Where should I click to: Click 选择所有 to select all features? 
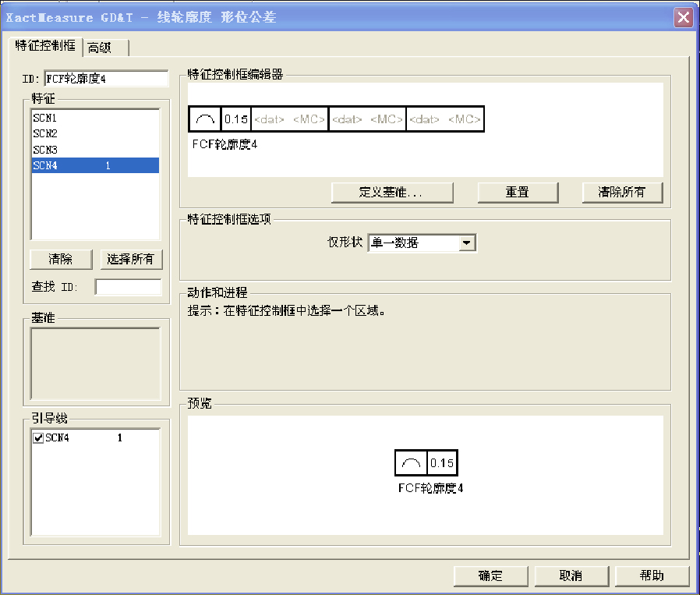tap(130, 259)
